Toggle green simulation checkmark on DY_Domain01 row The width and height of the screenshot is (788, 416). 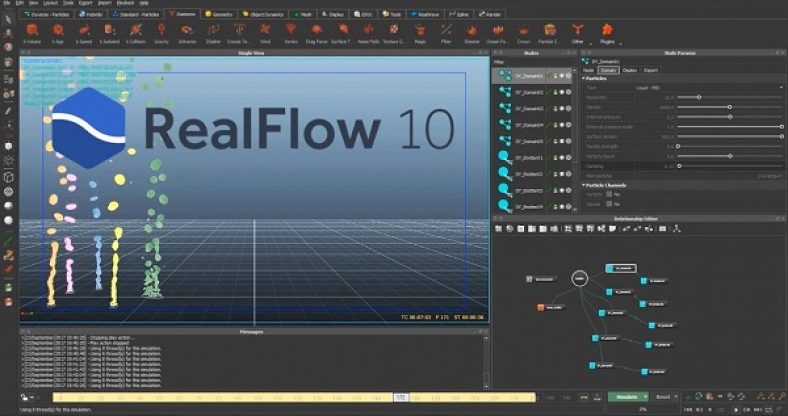(549, 76)
